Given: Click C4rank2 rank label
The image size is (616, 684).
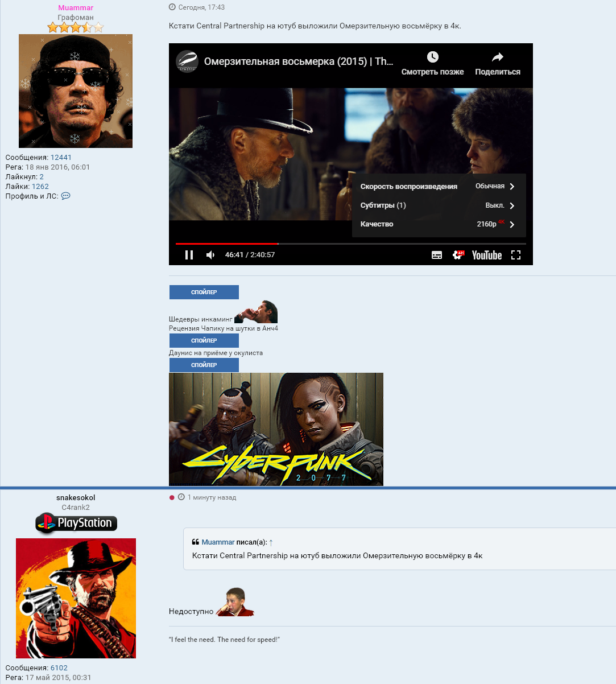Looking at the screenshot, I should (76, 508).
